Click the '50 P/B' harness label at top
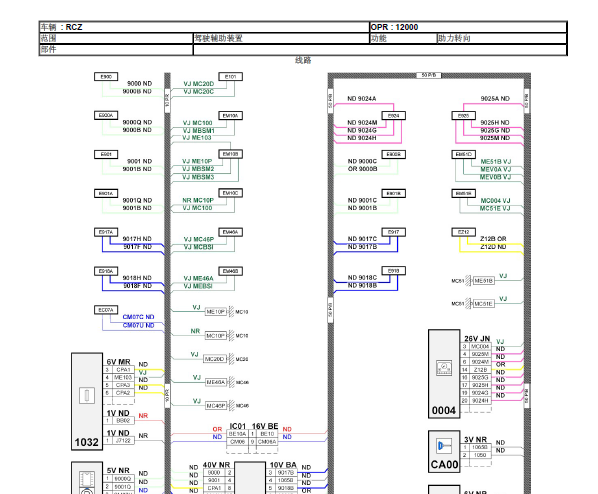This screenshot has height=494, width=598. pyautogui.click(x=429, y=75)
